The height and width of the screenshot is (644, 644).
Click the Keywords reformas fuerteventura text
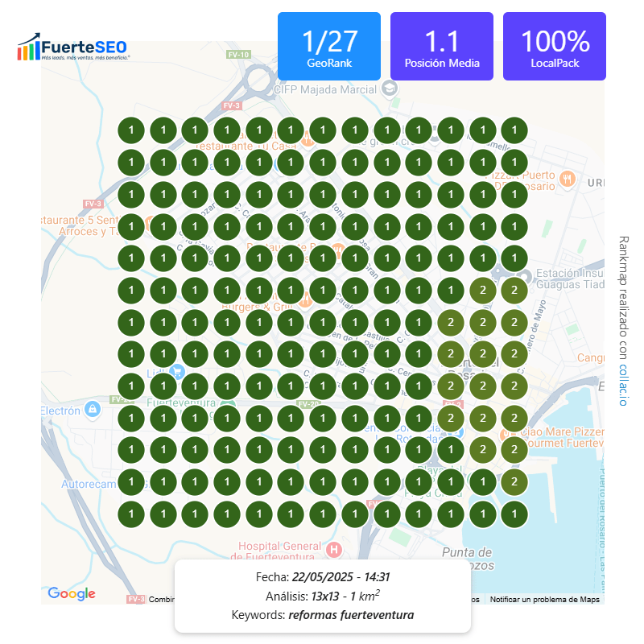click(323, 615)
